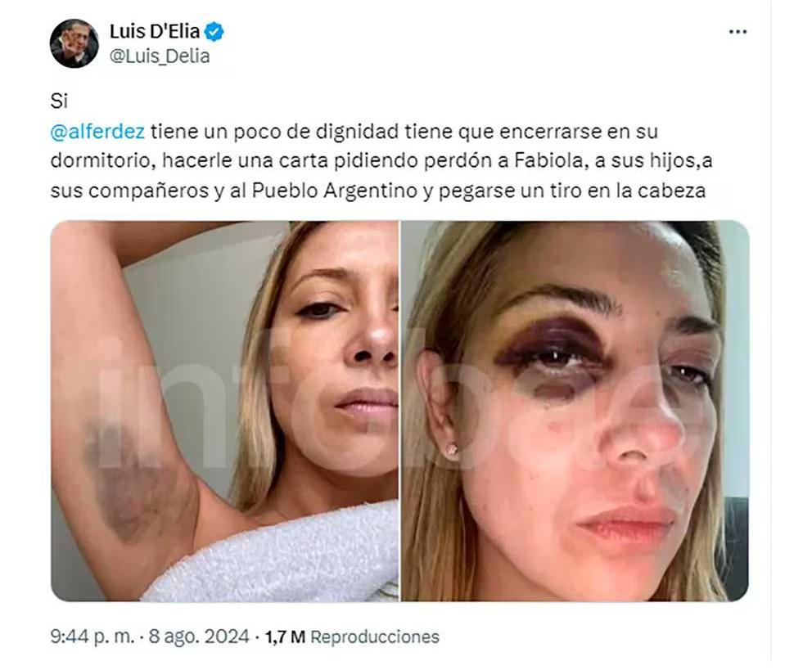Click the display name Luis D'Elia
Screen dimensions: 812x670
point(155,32)
